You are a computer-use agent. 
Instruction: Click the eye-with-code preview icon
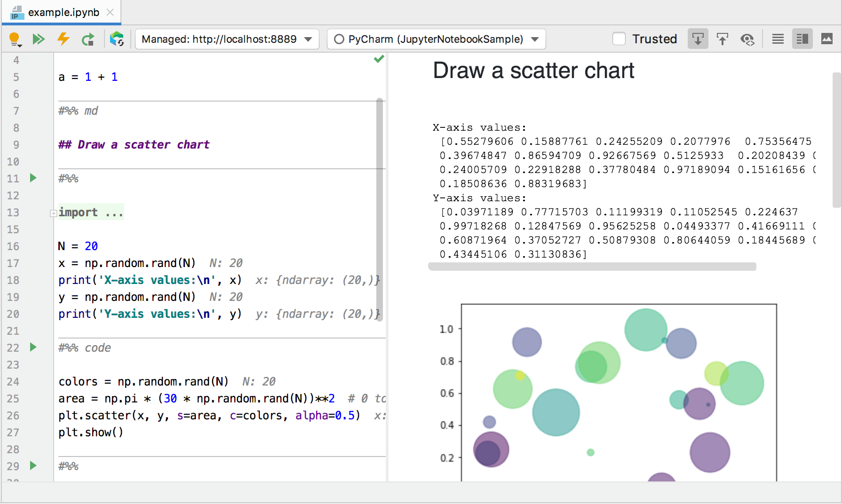(x=747, y=39)
